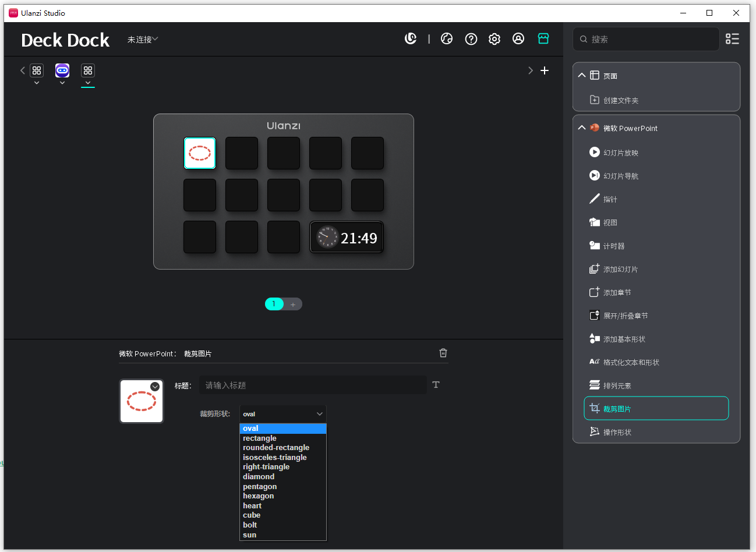Select the 幻灯片放映 action

tap(621, 153)
